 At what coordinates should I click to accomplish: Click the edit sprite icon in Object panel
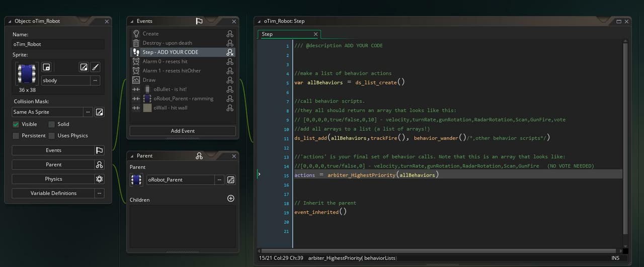[x=84, y=67]
